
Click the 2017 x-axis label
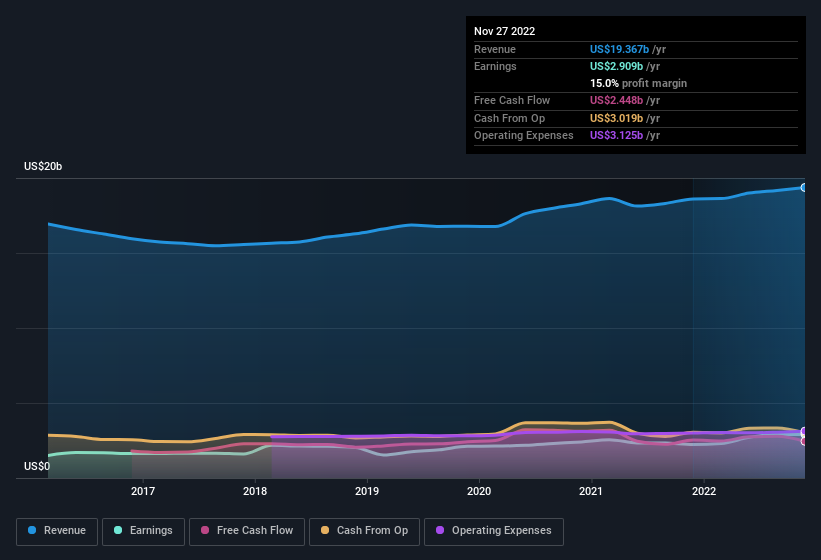(x=143, y=491)
